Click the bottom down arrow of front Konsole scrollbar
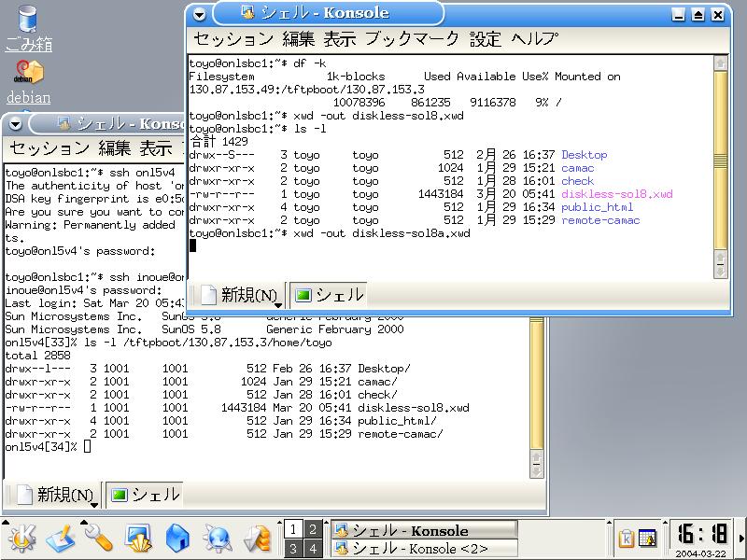The image size is (747, 560). 720,272
